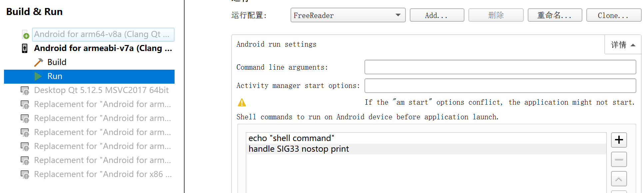Click the green Run play icon

pos(38,76)
